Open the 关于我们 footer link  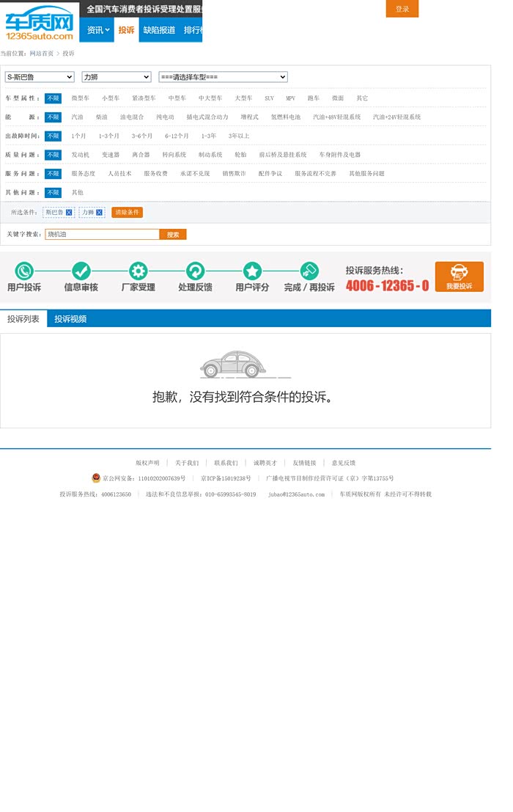pos(187,463)
